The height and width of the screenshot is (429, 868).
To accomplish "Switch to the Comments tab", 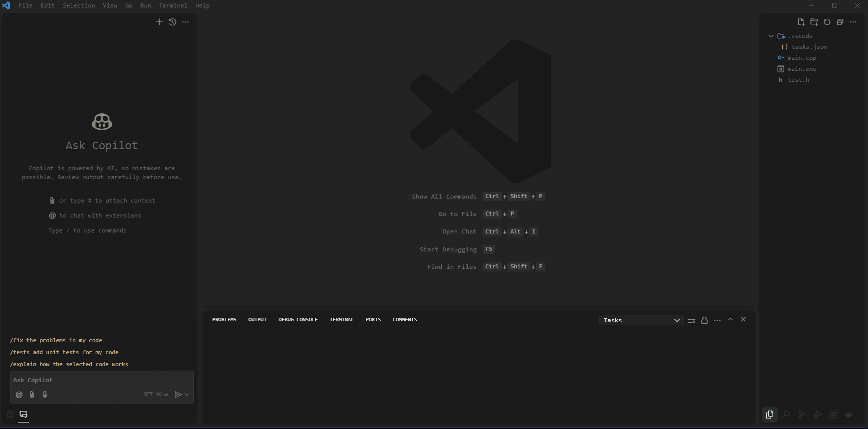I will tap(405, 320).
